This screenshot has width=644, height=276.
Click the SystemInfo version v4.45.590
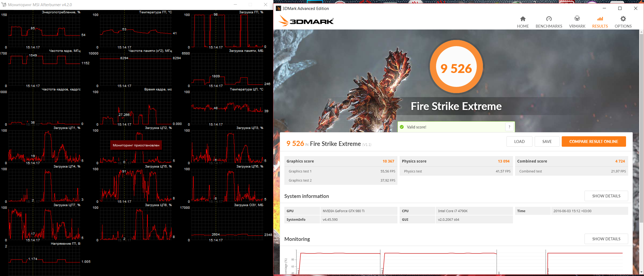pos(330,220)
